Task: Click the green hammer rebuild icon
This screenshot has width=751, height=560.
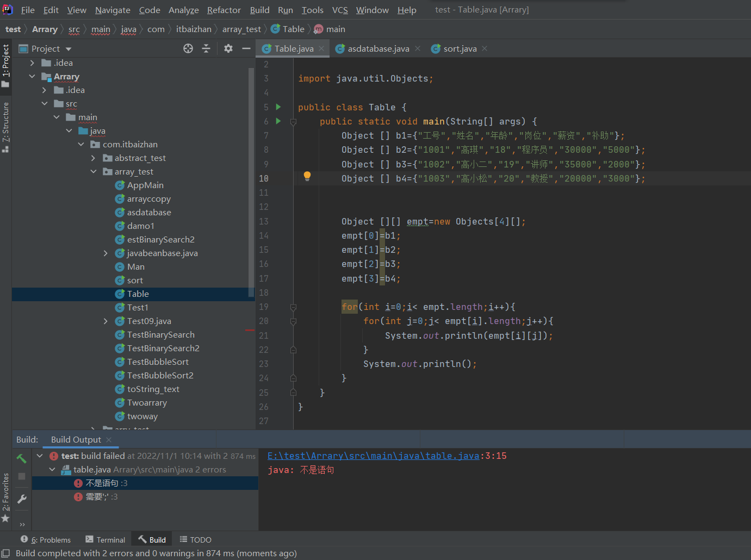Action: 22,458
